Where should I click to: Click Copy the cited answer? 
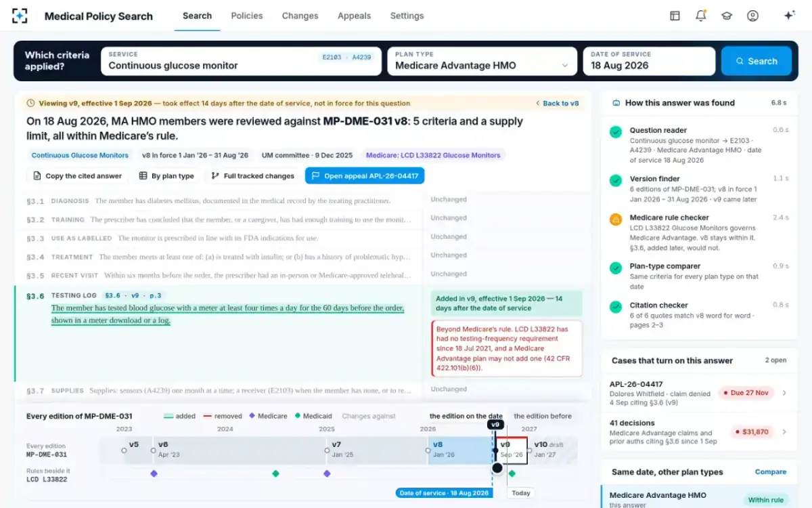[78, 176]
